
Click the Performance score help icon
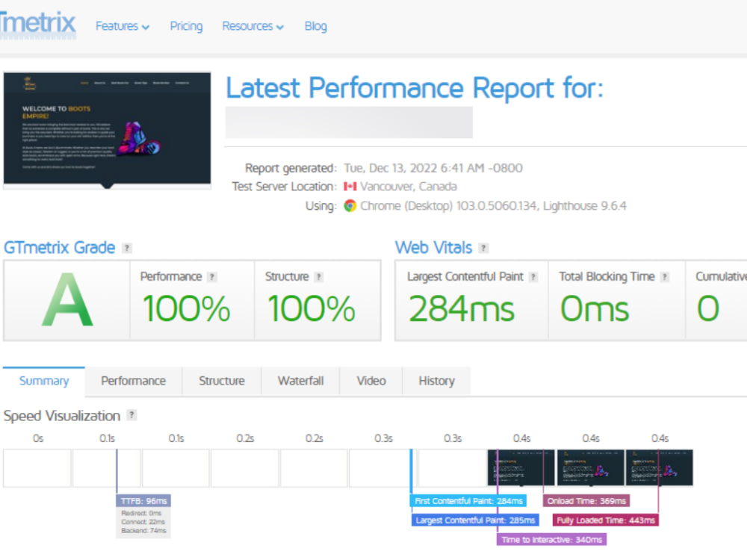point(212,277)
